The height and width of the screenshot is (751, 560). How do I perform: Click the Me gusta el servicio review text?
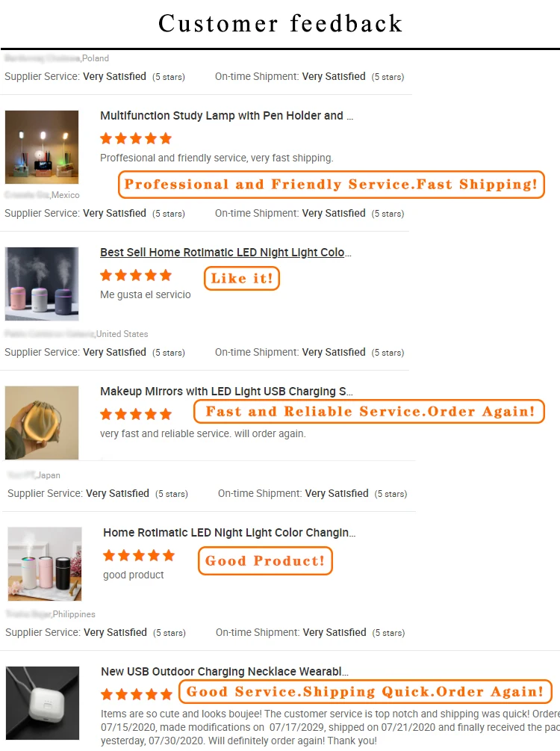pyautogui.click(x=146, y=294)
